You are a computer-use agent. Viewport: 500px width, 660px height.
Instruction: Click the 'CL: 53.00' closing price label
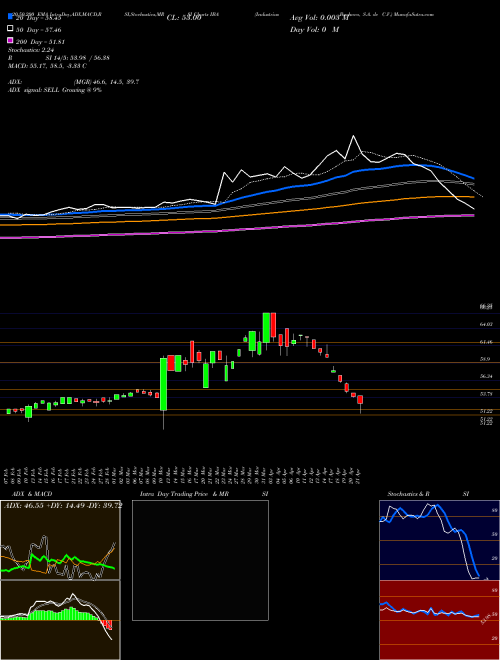click(184, 18)
